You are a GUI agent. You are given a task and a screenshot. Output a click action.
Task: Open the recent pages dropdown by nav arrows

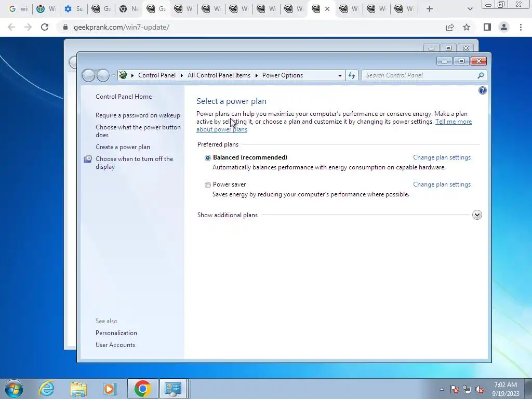pyautogui.click(x=113, y=75)
